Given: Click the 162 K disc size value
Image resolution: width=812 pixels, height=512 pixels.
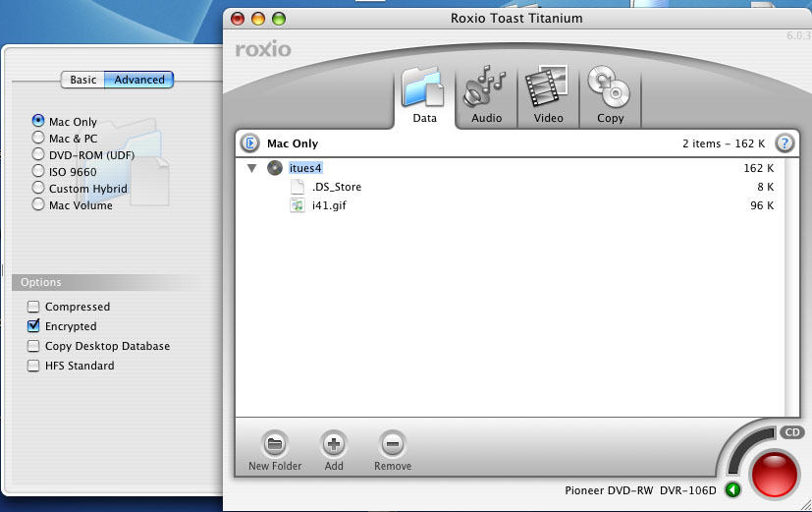Looking at the screenshot, I should click(759, 168).
